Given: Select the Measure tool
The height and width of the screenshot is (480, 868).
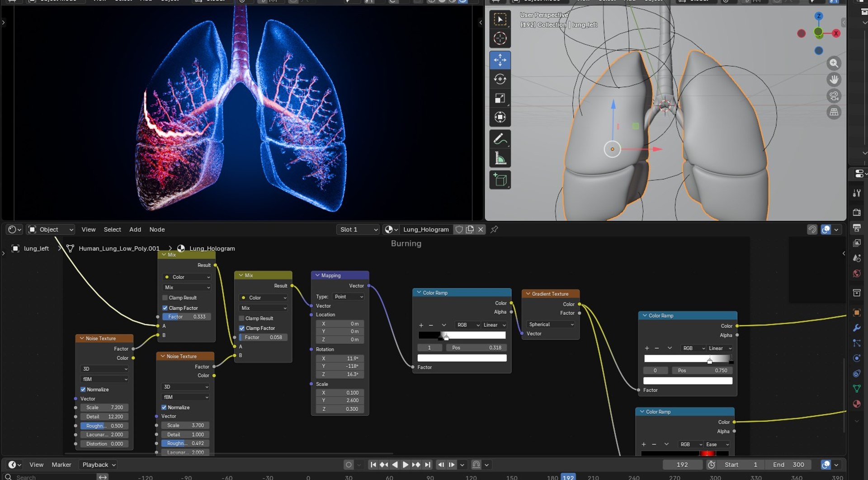Looking at the screenshot, I should coord(500,158).
